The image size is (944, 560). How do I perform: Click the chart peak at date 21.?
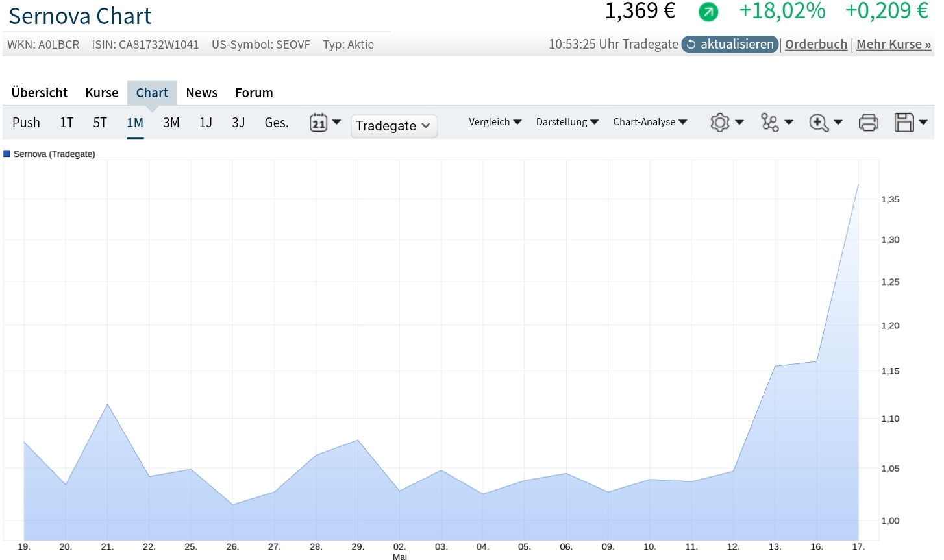107,404
